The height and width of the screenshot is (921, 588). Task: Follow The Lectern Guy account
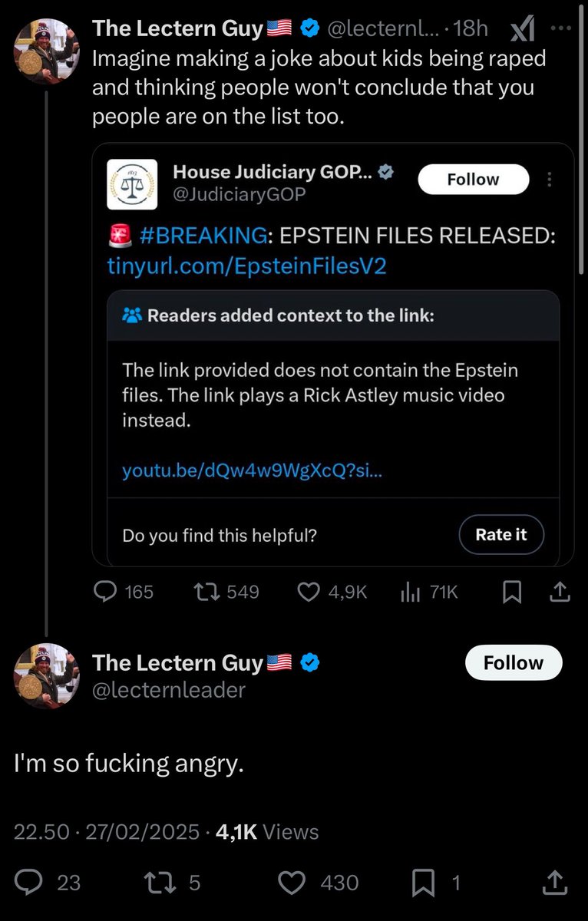514,663
